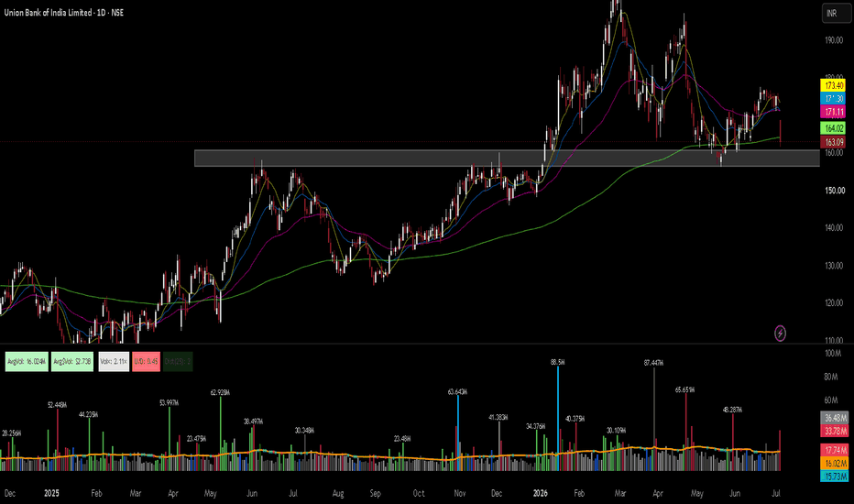Click the Oct label on time axis
The height and width of the screenshot is (504, 854).
[x=418, y=493]
